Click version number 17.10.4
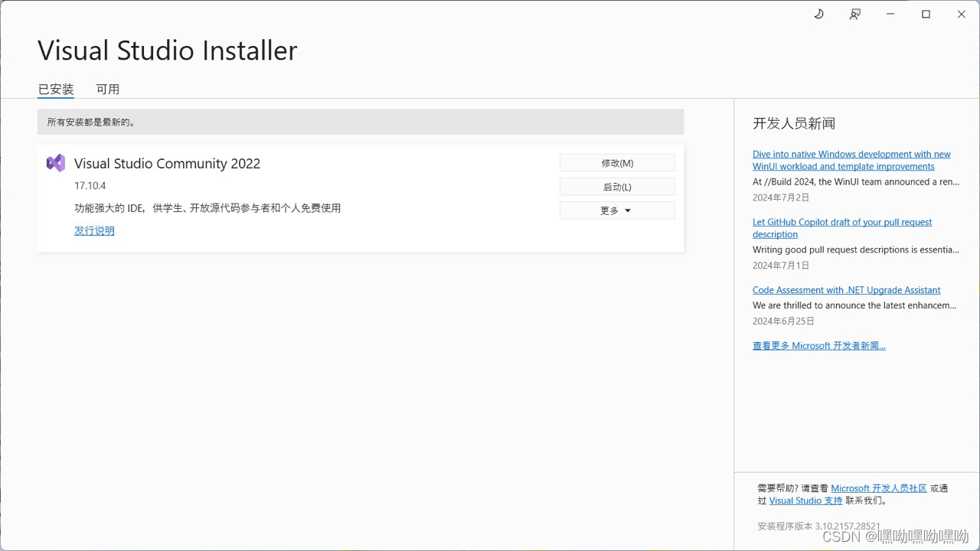 click(90, 186)
